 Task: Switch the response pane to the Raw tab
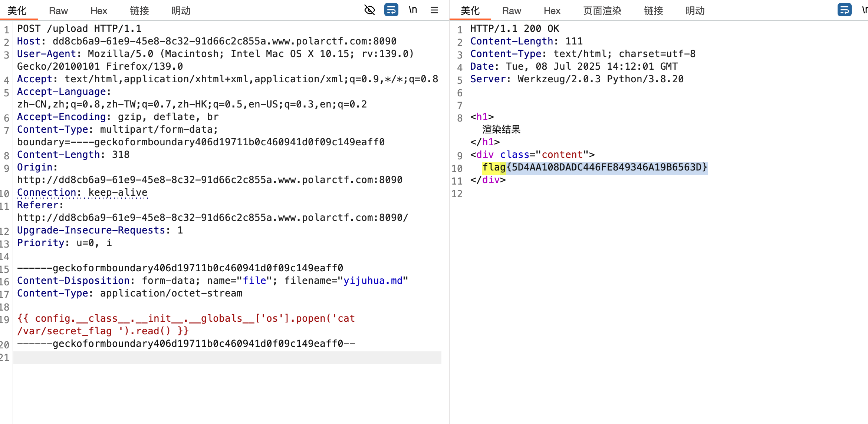point(512,11)
